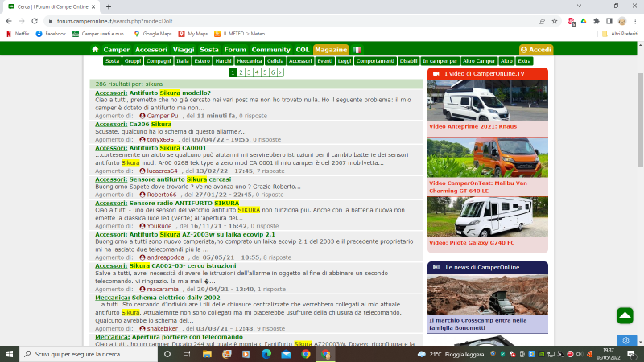The width and height of the screenshot is (644, 362).
Task: Select the Leggi forum category
Action: pyautogui.click(x=345, y=61)
